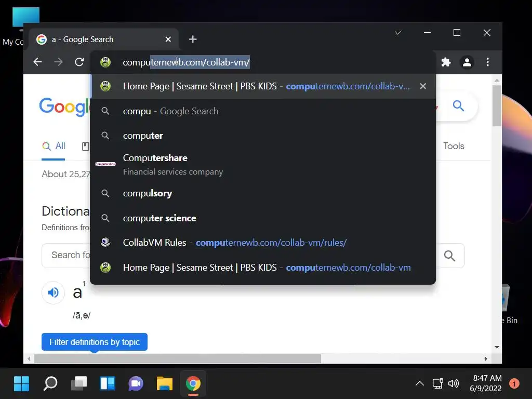
Task: Click the horizontal scrollbar thumb
Action: (178, 358)
